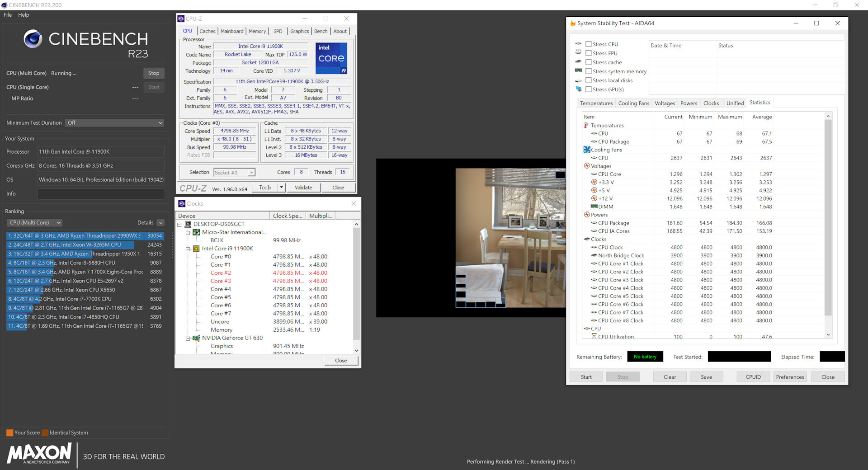Click the system memory stick icon
This screenshot has width=868, height=470.
click(x=578, y=70)
